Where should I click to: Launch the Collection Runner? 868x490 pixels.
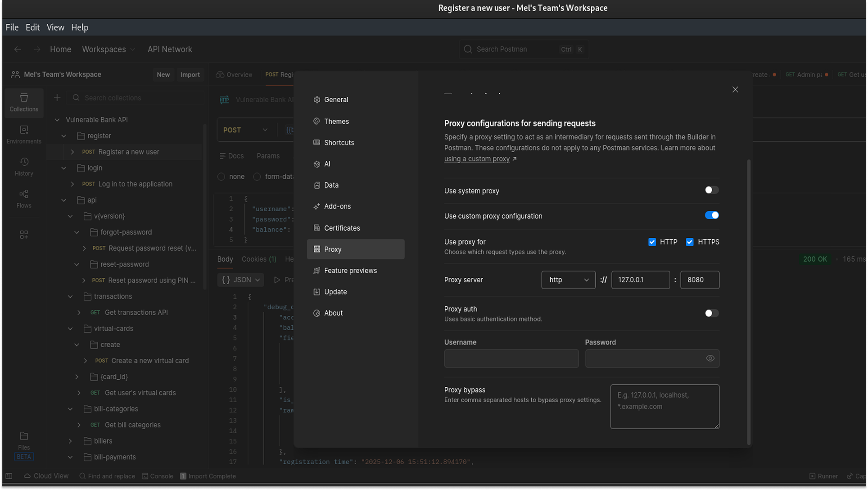tap(823, 476)
